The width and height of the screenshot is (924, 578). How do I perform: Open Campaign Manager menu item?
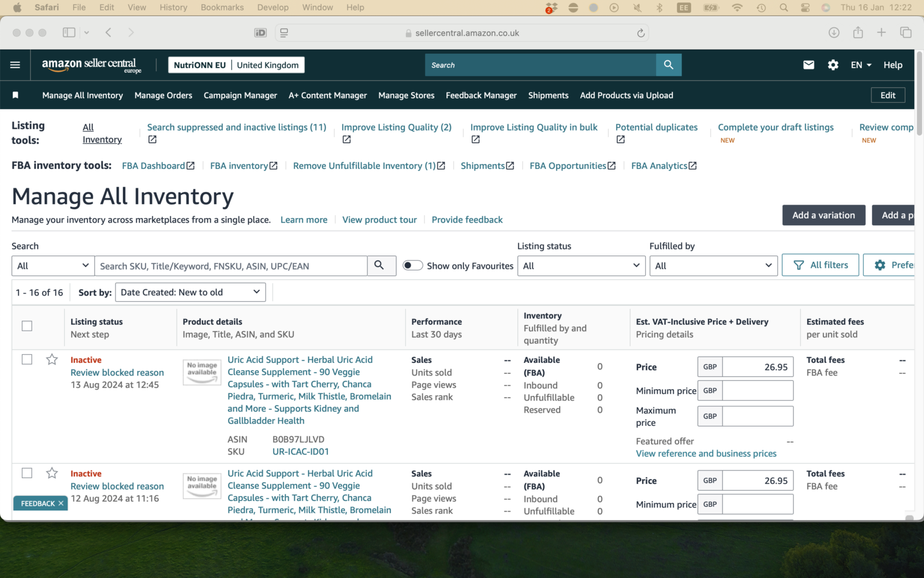tap(240, 95)
